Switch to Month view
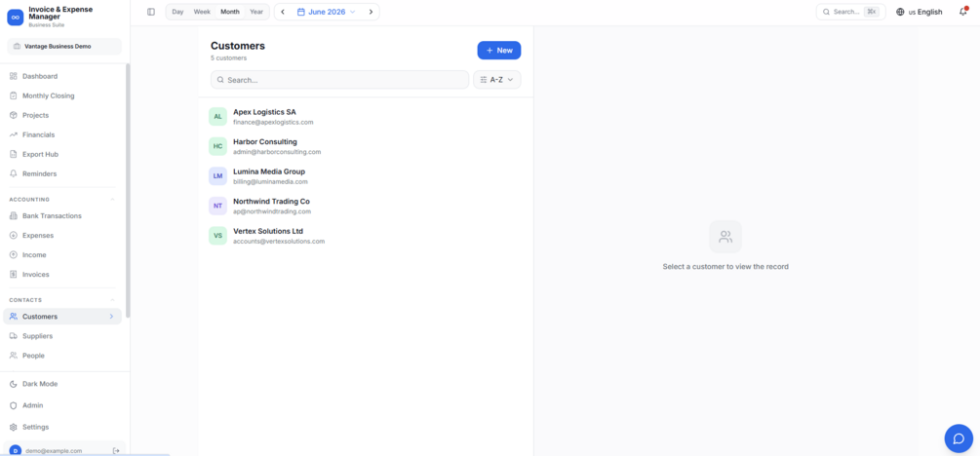980x456 pixels. (230, 12)
